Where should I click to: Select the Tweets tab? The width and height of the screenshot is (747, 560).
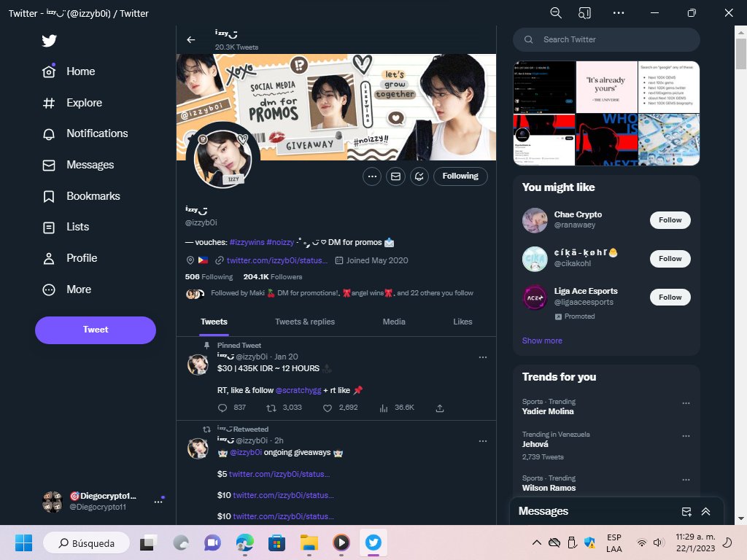tap(214, 322)
